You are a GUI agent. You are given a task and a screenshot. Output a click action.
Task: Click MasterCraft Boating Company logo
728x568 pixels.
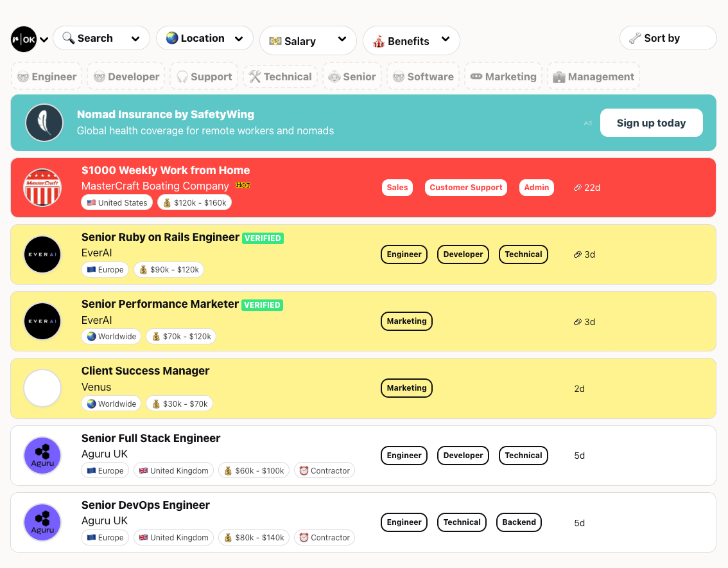[x=42, y=188]
